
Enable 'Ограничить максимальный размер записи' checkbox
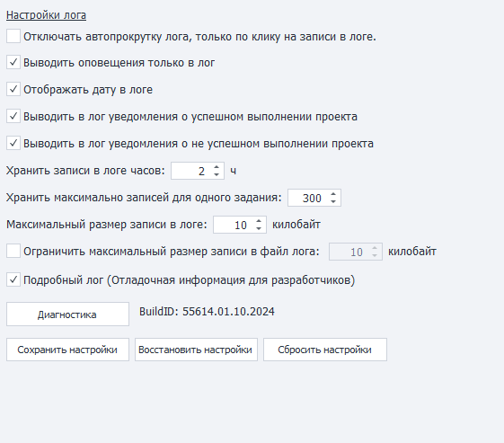pyautogui.click(x=13, y=251)
